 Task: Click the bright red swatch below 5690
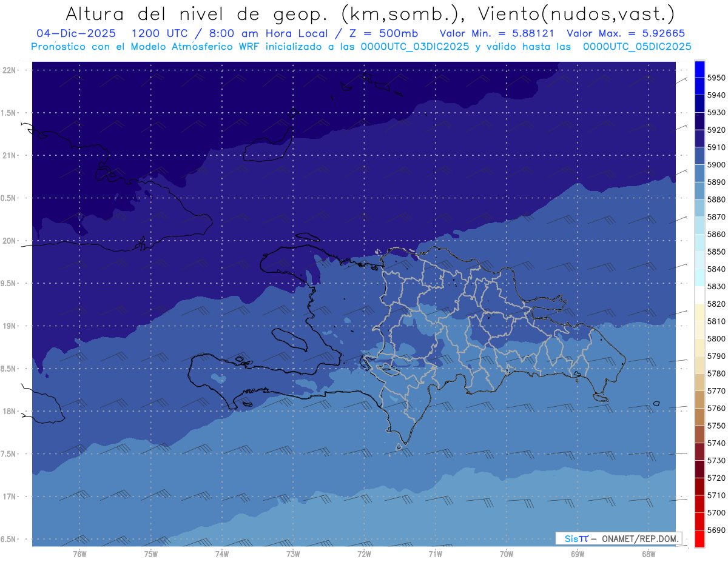[x=699, y=538]
